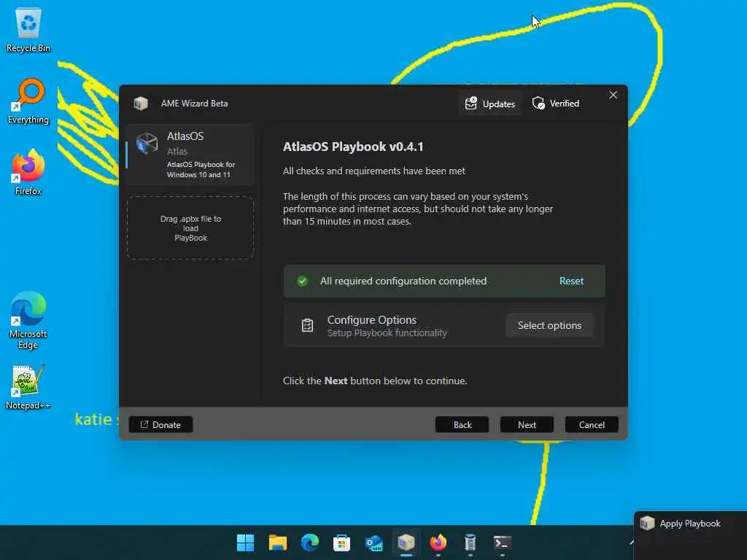Click the Donate button
The width and height of the screenshot is (747, 560).
click(x=160, y=425)
